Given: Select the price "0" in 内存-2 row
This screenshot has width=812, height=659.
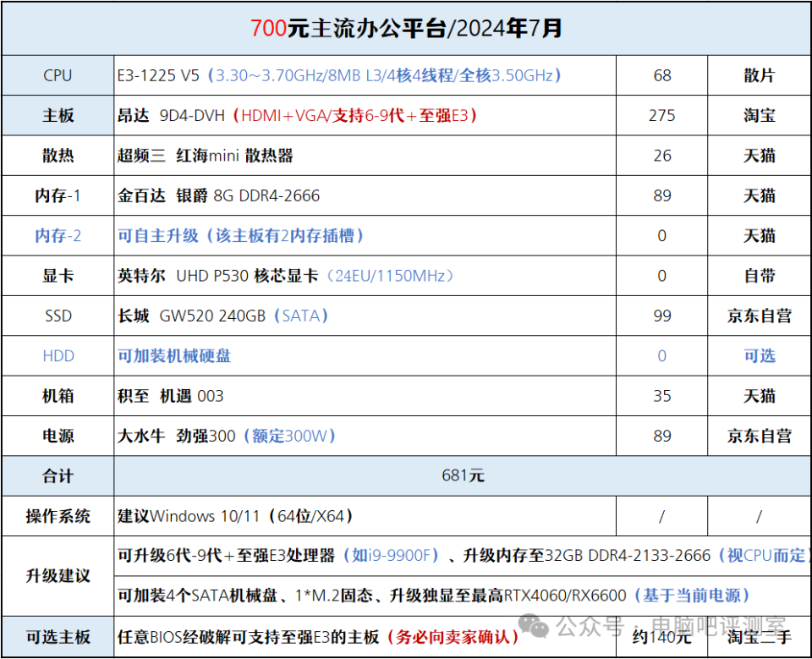Looking at the screenshot, I should pos(661,236).
